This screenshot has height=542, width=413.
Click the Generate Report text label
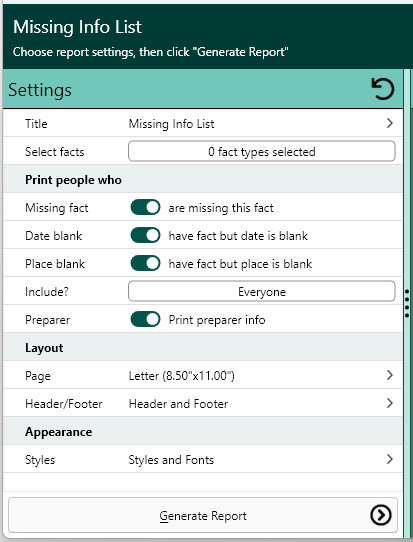(203, 516)
